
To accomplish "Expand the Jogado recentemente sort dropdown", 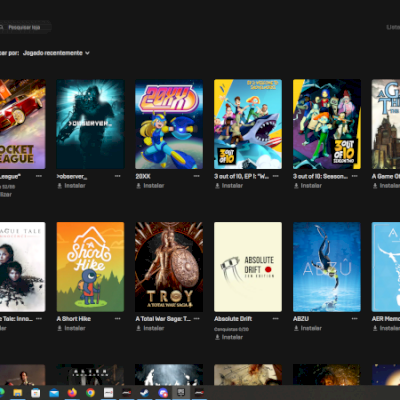I will click(56, 53).
